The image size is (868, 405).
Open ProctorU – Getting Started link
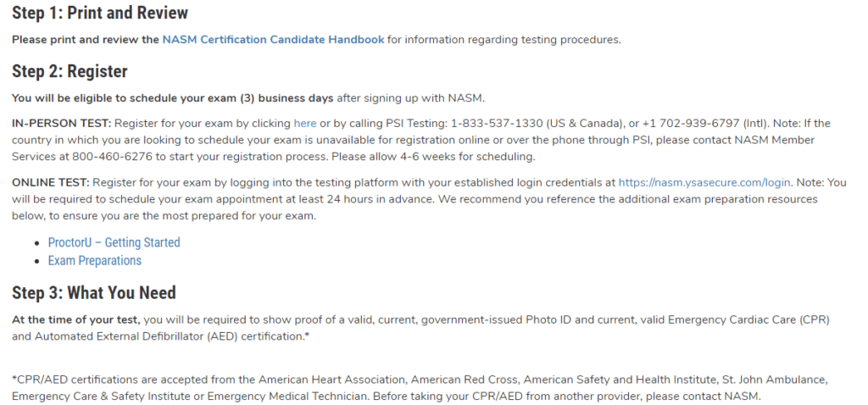point(114,242)
